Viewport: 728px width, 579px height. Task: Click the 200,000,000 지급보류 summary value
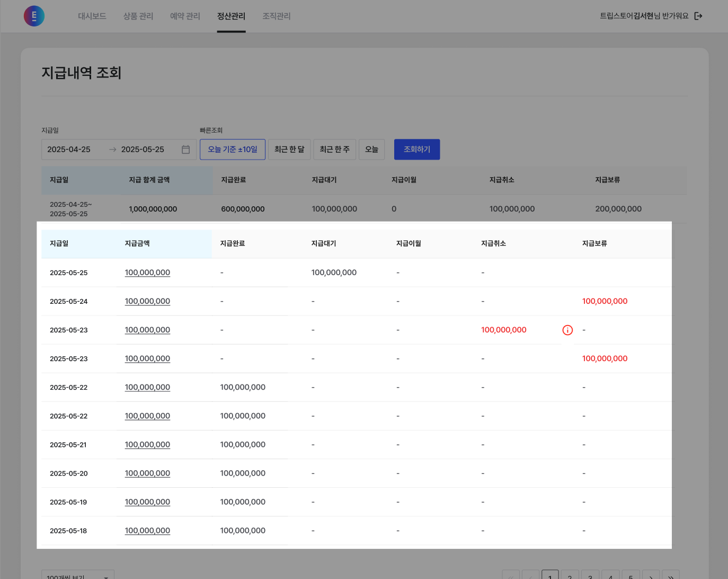[618, 209]
